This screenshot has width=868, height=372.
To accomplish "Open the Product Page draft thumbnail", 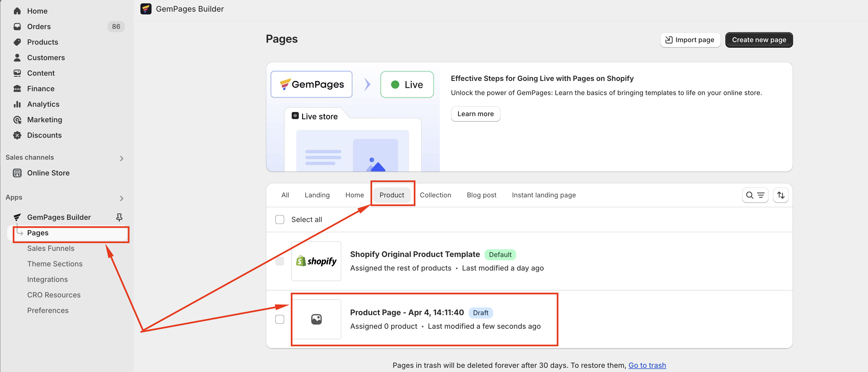I will pos(316,319).
